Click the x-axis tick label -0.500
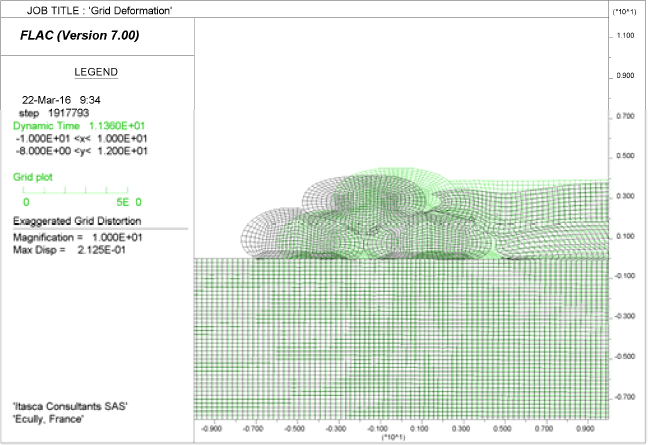 (294, 428)
